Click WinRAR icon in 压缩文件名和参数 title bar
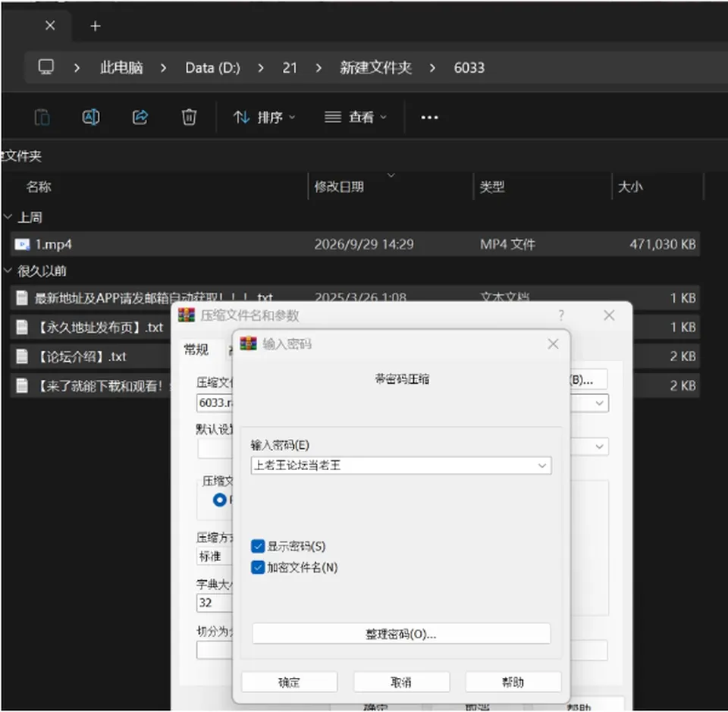728x712 pixels. [187, 315]
